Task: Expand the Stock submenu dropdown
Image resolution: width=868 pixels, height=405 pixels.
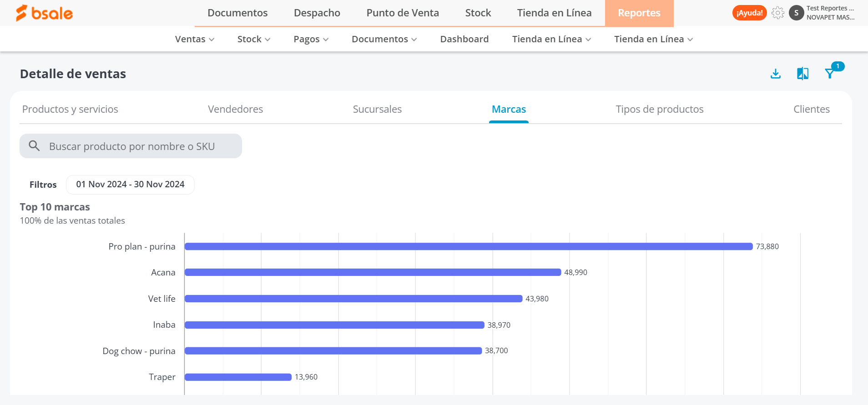Action: [x=254, y=39]
